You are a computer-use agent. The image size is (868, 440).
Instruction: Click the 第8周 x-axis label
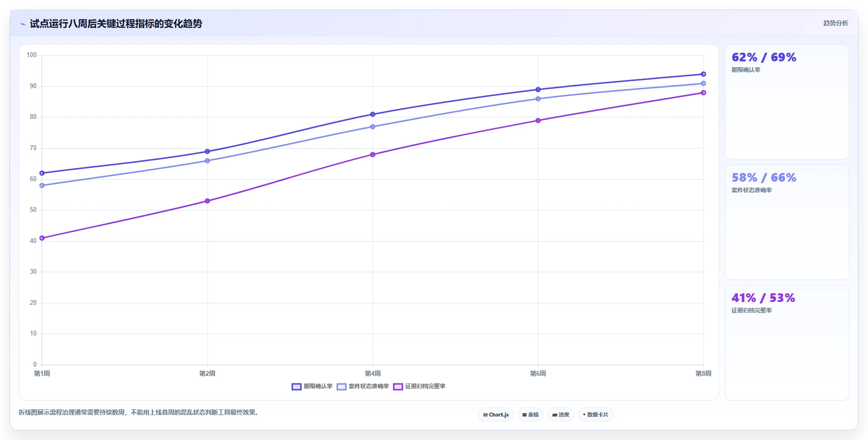703,373
